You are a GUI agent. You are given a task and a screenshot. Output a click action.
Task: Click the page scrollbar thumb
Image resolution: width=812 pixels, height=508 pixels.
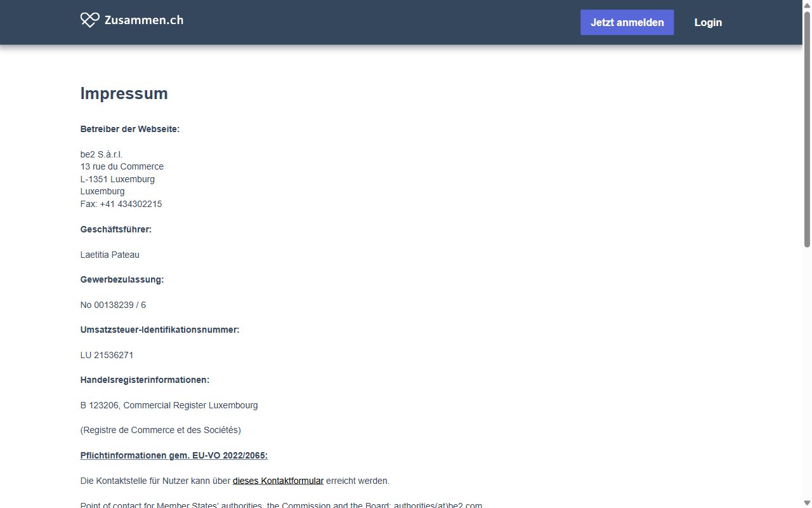pos(807,129)
